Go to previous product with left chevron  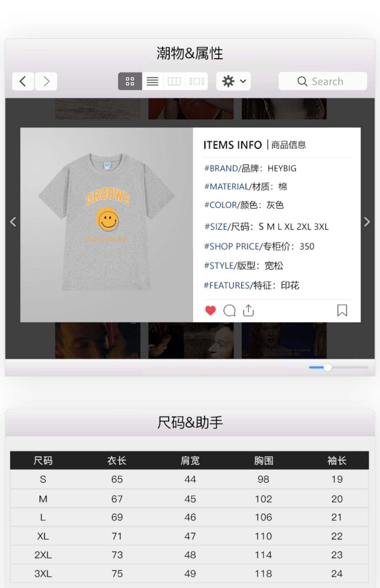(13, 222)
